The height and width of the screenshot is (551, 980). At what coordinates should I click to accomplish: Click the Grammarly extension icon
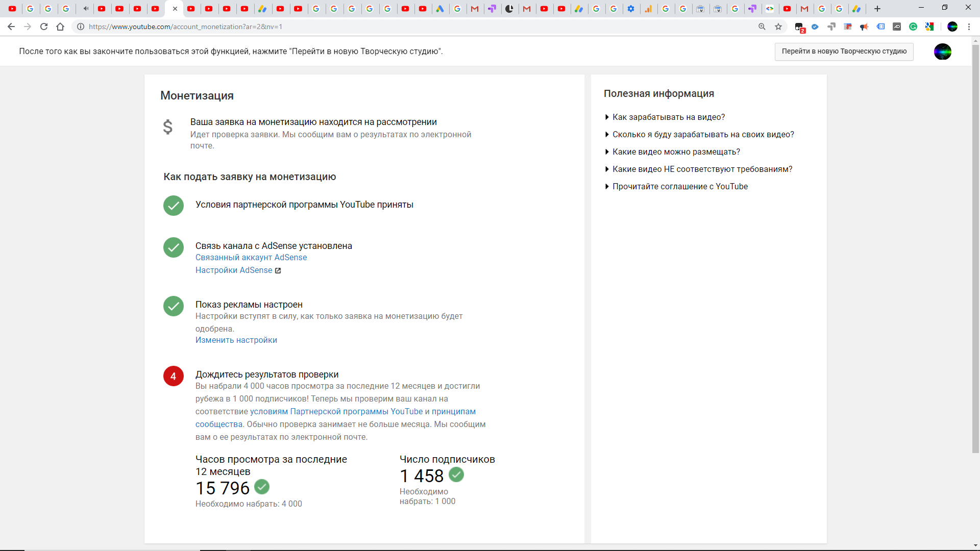click(x=913, y=27)
